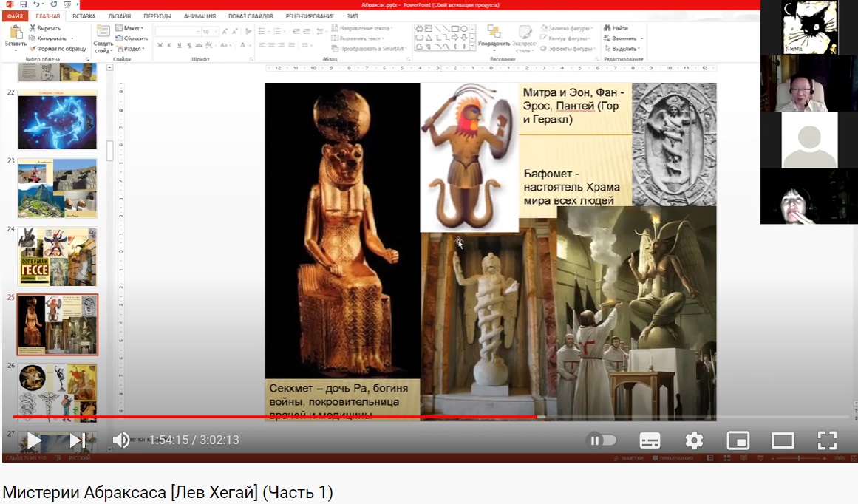Align text to the left
858x504 pixels.
[x=262, y=45]
